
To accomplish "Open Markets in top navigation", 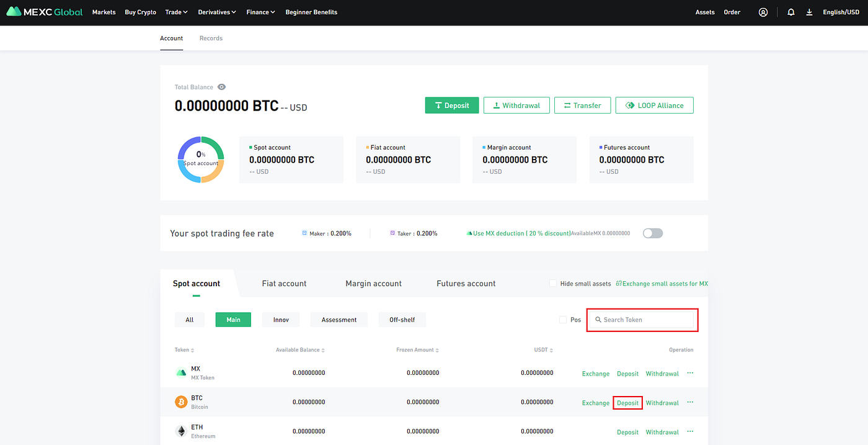I will point(104,12).
